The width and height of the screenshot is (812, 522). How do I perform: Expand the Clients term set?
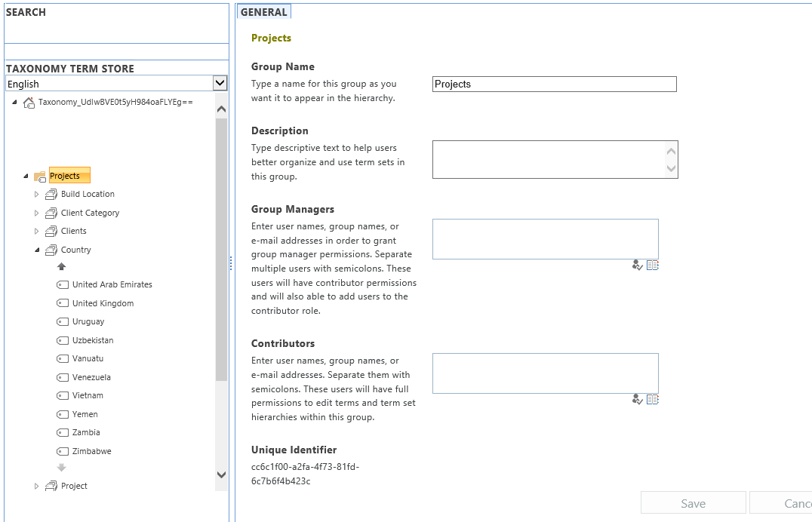tap(36, 232)
